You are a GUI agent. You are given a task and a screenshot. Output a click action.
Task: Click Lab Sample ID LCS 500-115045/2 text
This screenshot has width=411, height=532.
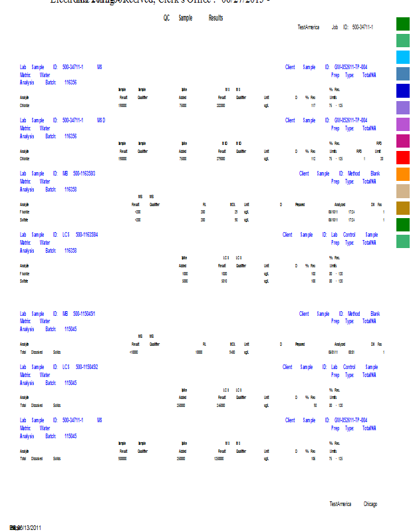[59, 367]
